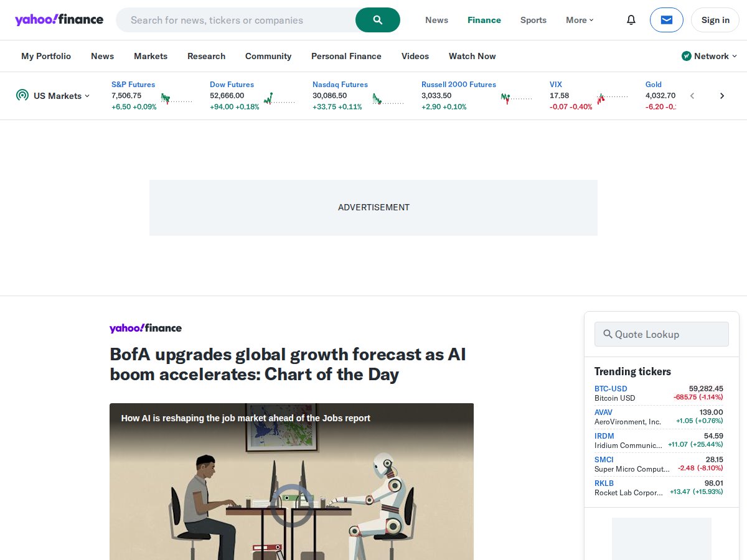747x560 pixels.
Task: Open the Gold quote link
Action: 654,85
